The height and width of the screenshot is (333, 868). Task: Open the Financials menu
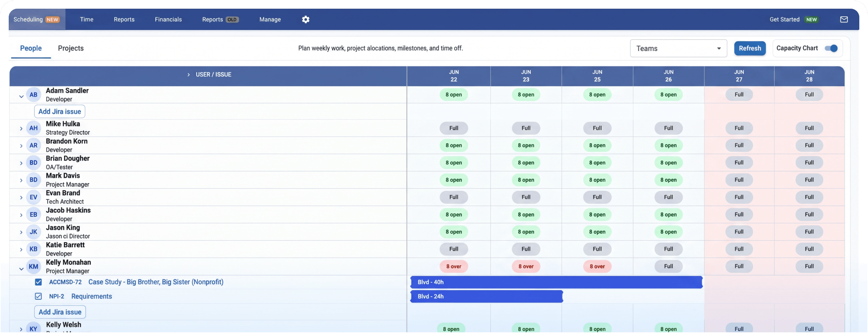pyautogui.click(x=168, y=20)
